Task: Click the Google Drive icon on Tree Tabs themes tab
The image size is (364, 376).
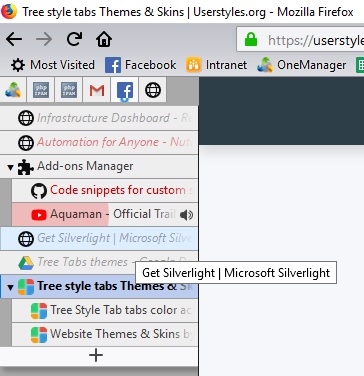Action: click(x=26, y=263)
